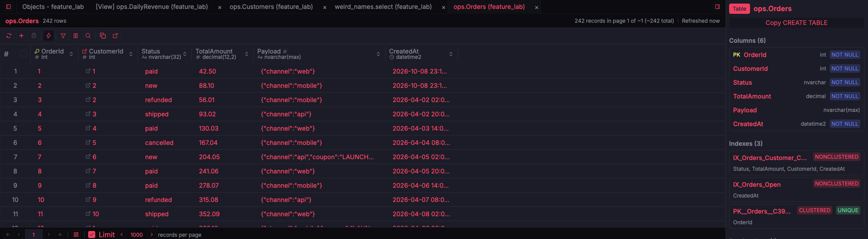Screen dimensions: 868x239
Task: Toggle the lightning bolt toolbar icon
Action: point(49,36)
